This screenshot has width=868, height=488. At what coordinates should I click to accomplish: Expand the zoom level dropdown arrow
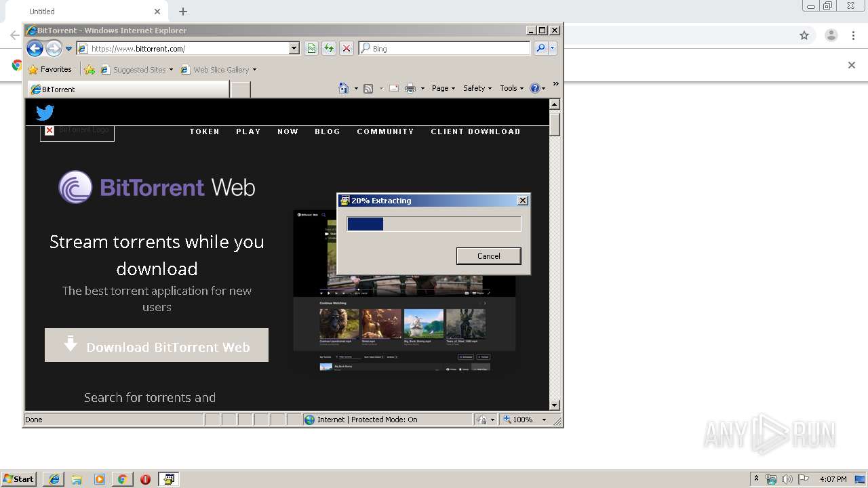[x=544, y=420]
